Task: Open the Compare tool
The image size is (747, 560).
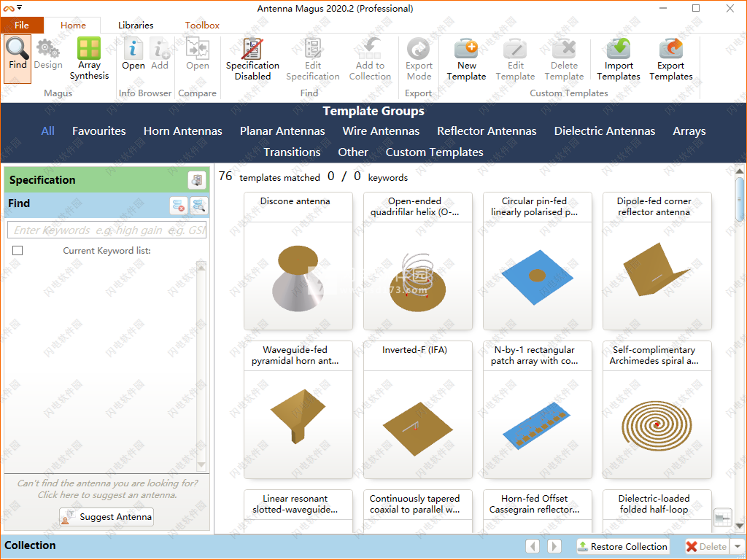Action: coord(197,54)
